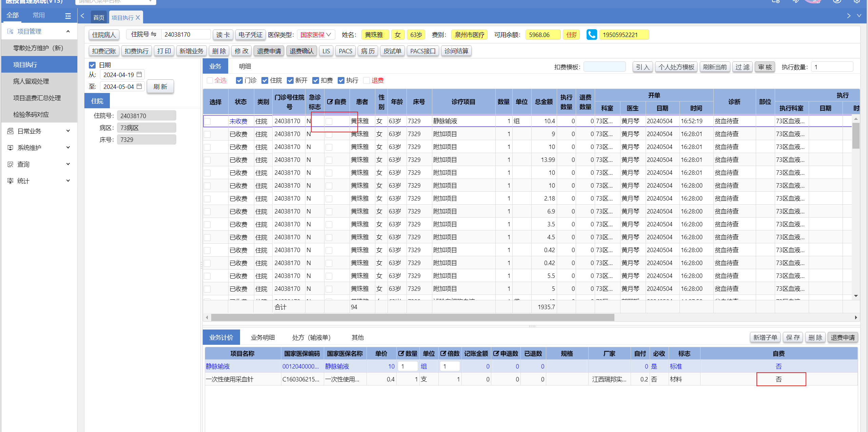The height and width of the screenshot is (432, 868).
Task: Enable the 退费 filter checkbox
Action: (366, 80)
